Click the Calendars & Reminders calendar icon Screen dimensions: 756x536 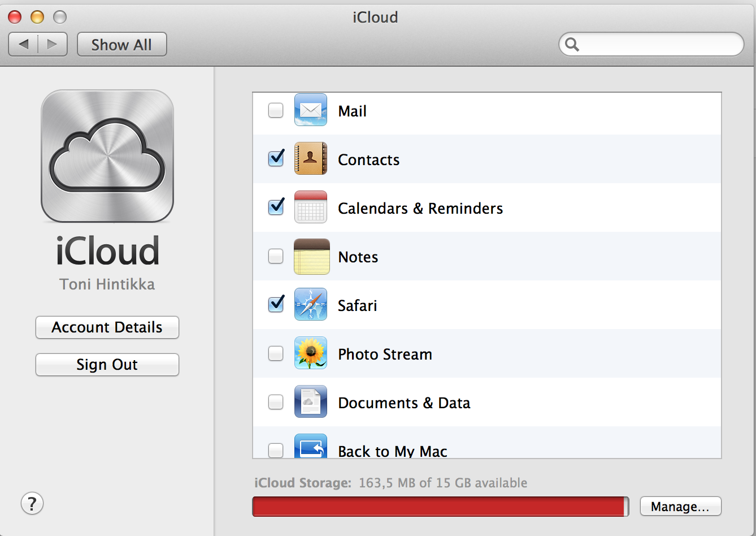[x=311, y=207]
